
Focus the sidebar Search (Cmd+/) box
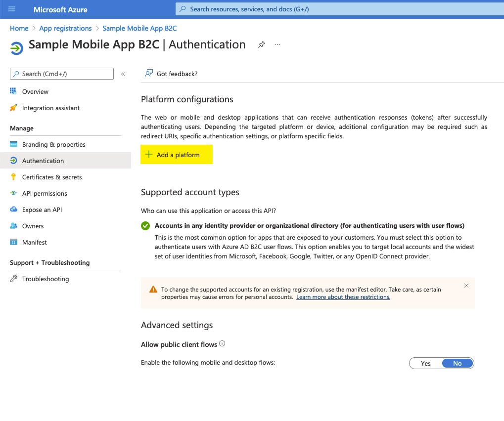point(62,74)
